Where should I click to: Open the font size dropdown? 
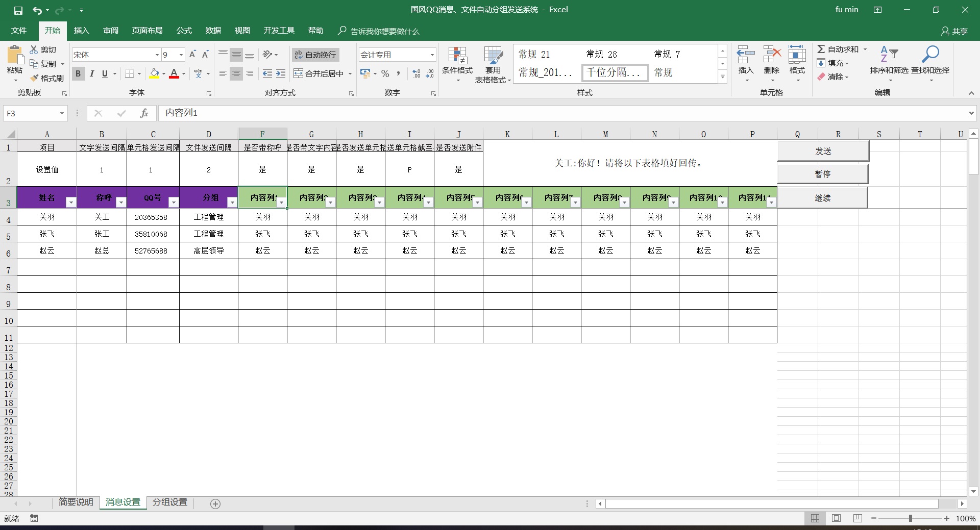(181, 55)
